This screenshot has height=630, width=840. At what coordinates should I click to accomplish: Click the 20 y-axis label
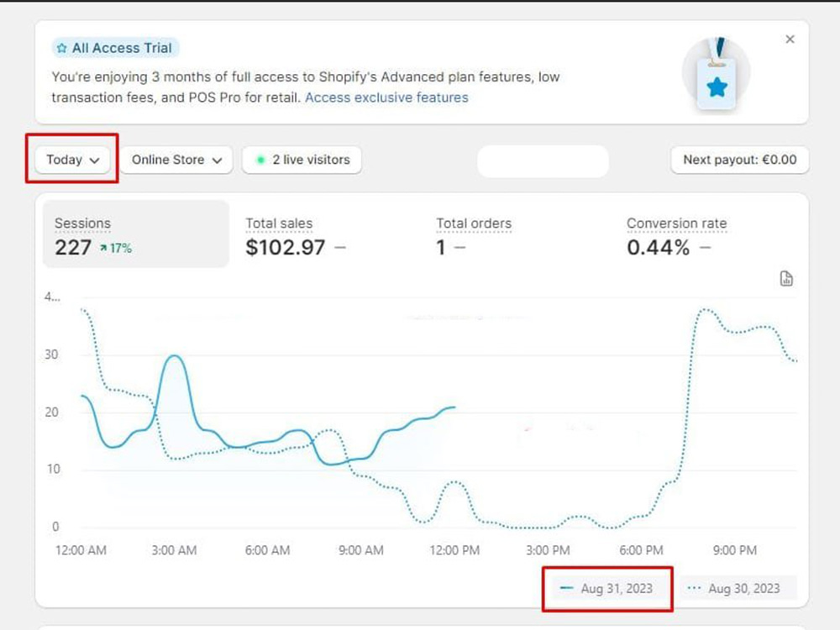pos(51,412)
